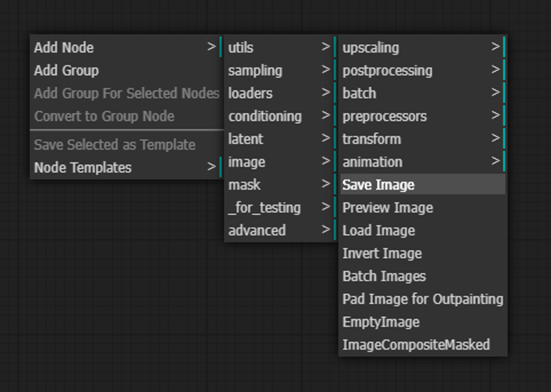Viewport: 551px width, 392px height.
Task: Open the Node Templates submenu
Action: [127, 167]
